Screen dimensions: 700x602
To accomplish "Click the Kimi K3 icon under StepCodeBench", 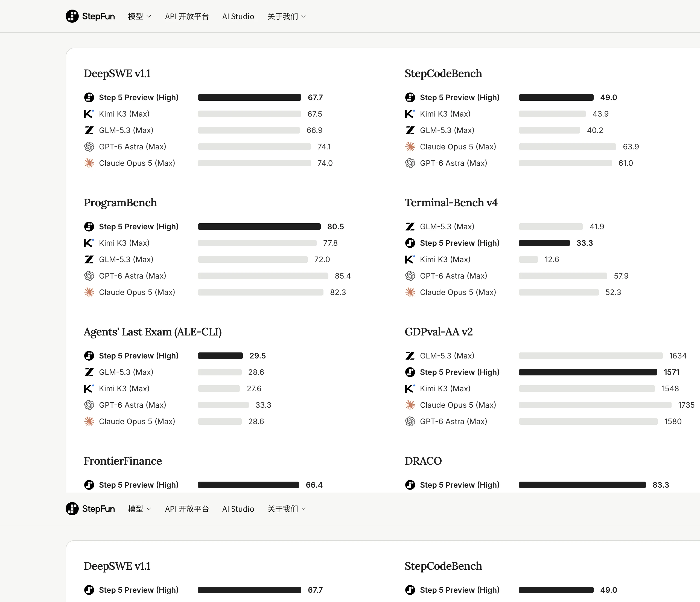I will 410,114.
